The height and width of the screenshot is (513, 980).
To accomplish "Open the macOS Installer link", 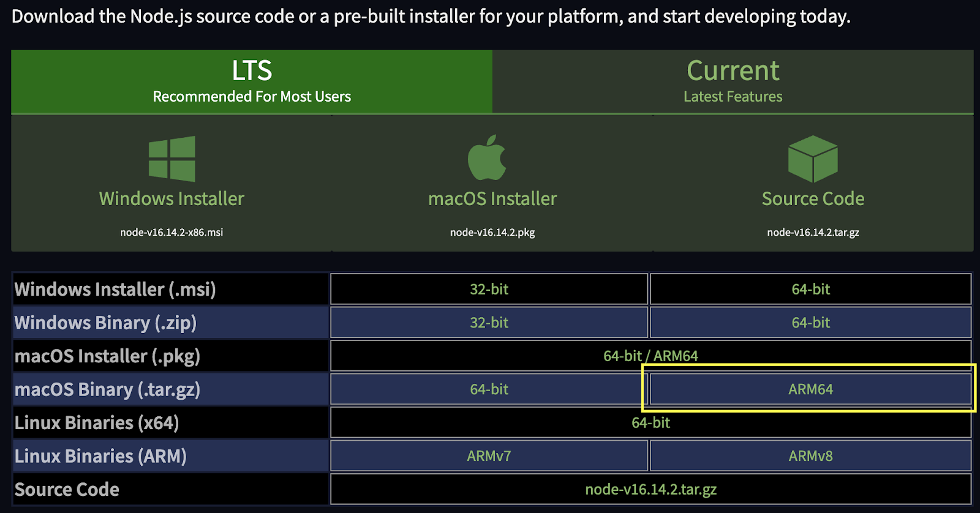I will (x=492, y=198).
